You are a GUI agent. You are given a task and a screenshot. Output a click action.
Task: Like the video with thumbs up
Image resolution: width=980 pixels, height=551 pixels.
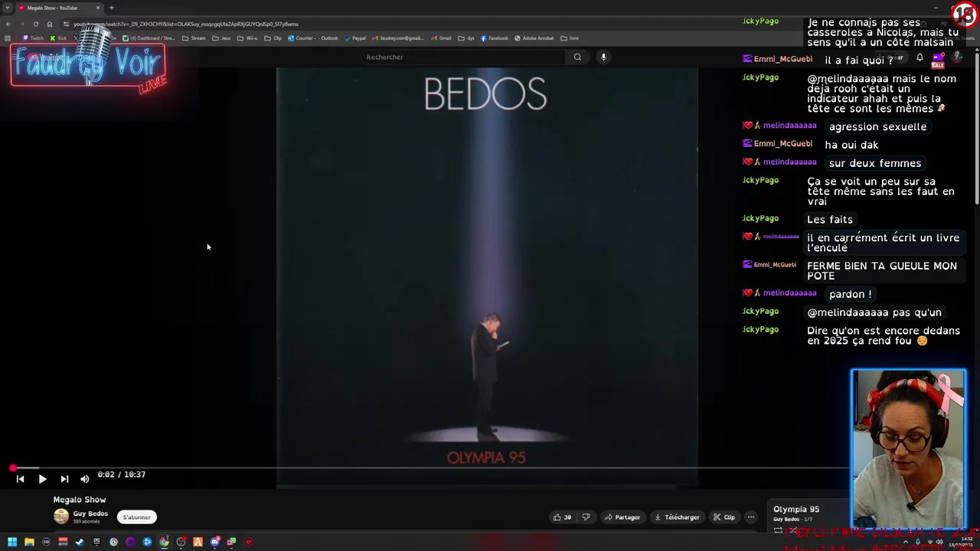562,517
